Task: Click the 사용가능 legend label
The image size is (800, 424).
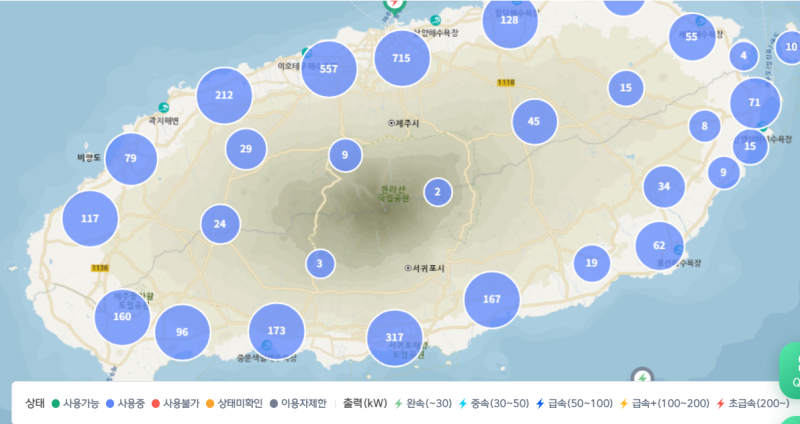Action: coord(81,404)
